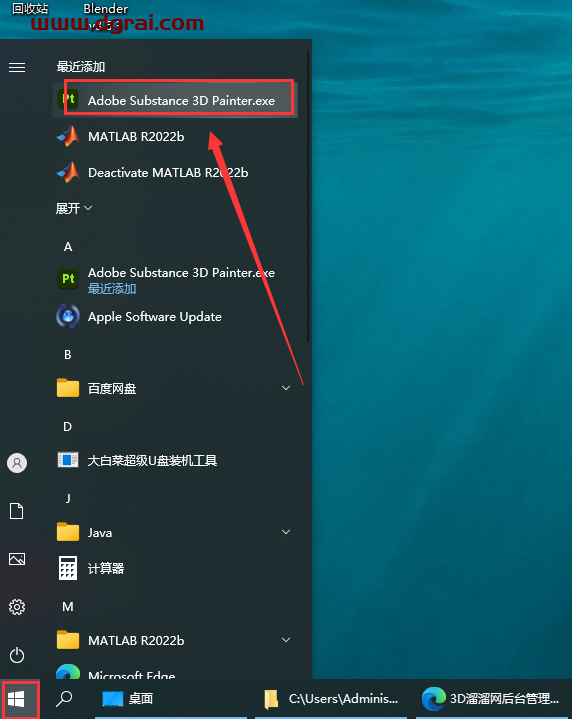Open the Pictures icon in Start sidebar
This screenshot has width=572, height=719.
tap(17, 559)
